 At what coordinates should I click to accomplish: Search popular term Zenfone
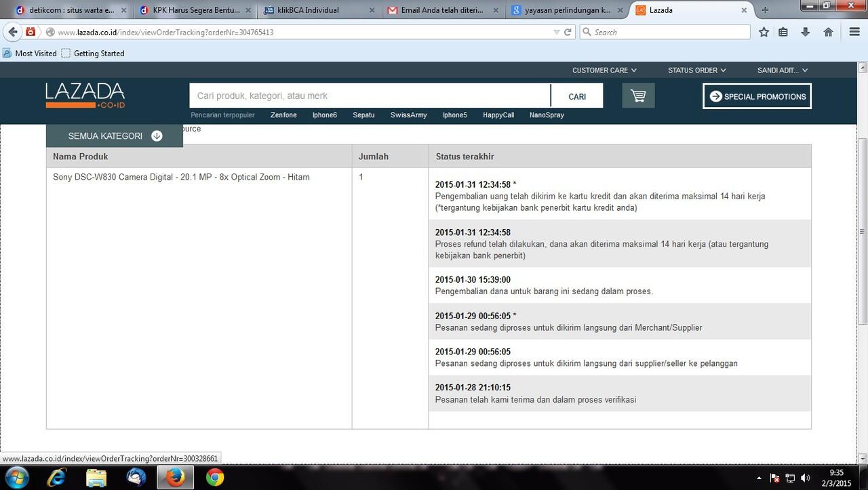click(x=283, y=115)
